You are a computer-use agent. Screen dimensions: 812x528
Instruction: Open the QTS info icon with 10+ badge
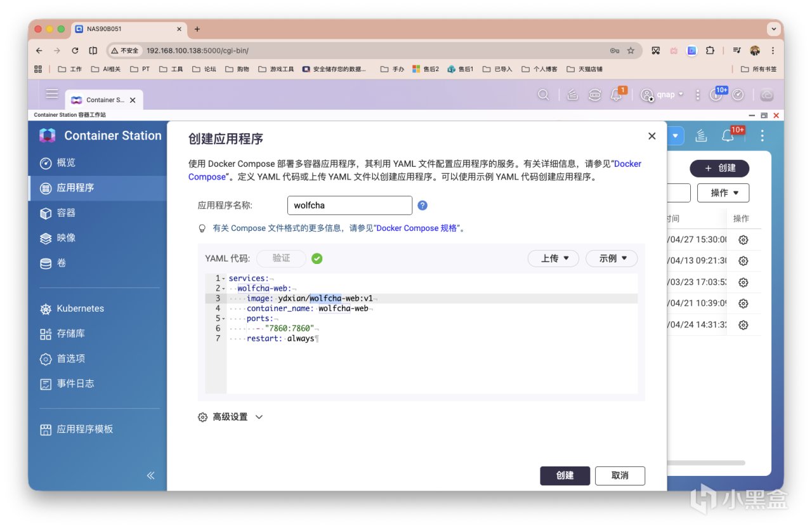(716, 95)
